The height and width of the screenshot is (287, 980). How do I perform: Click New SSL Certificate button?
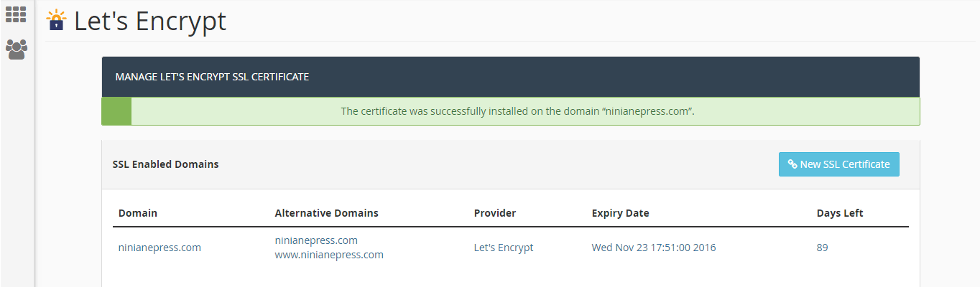point(838,164)
